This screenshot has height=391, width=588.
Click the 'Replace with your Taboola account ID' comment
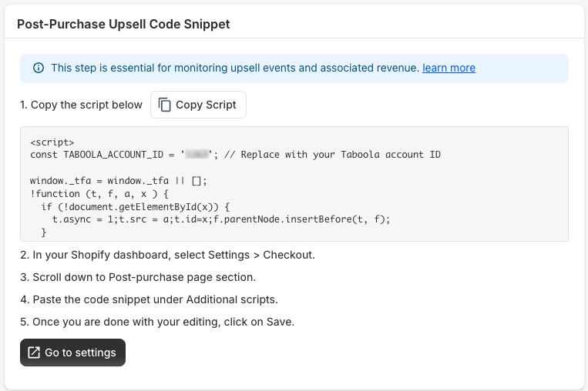point(332,155)
